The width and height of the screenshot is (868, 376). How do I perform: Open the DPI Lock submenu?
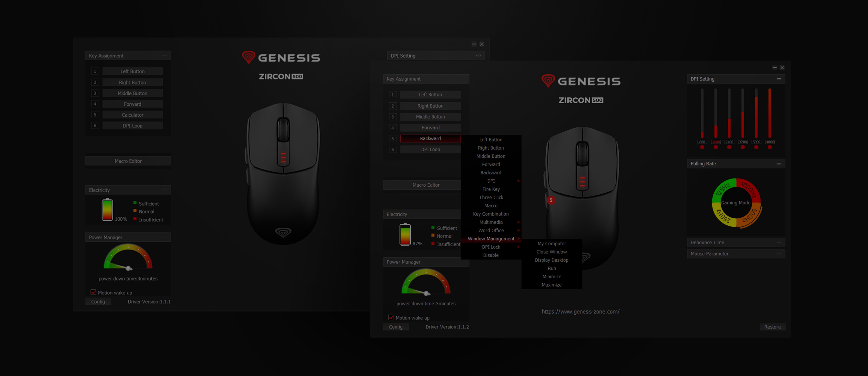tap(491, 247)
